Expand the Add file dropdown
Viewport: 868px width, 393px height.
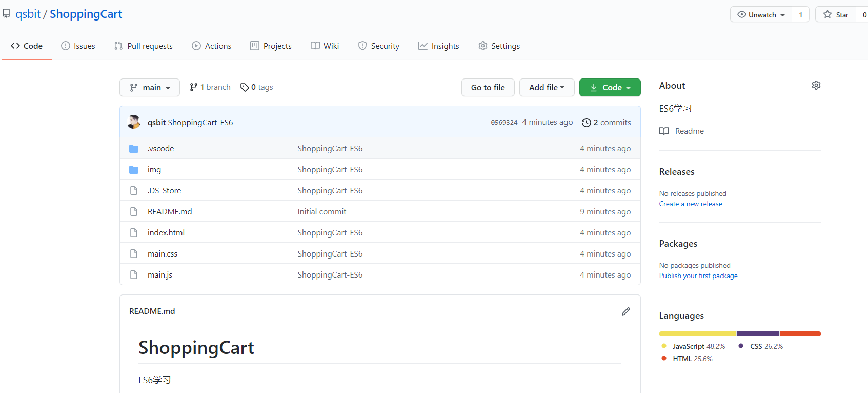tap(547, 88)
